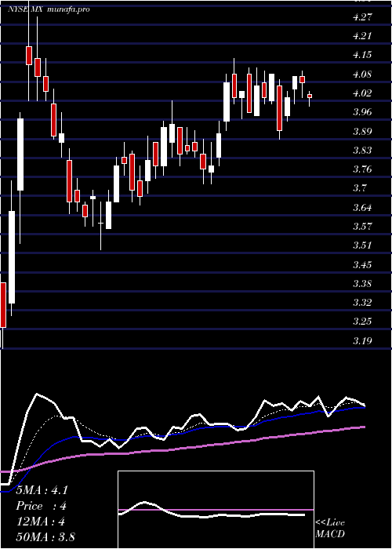Select the 3.76 price axis label

(x=362, y=169)
